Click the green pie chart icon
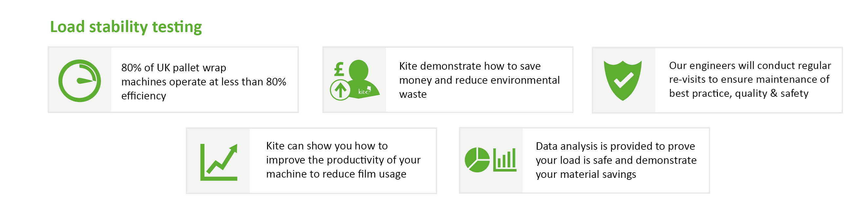868x223 pixels. coord(477,160)
